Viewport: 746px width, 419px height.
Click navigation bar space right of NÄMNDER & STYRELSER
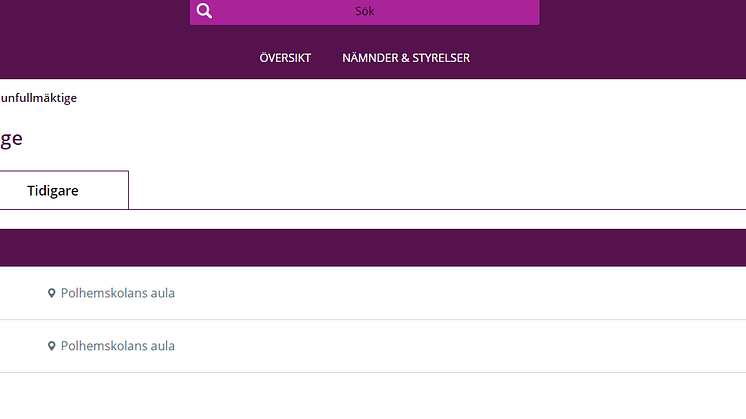coord(608,58)
